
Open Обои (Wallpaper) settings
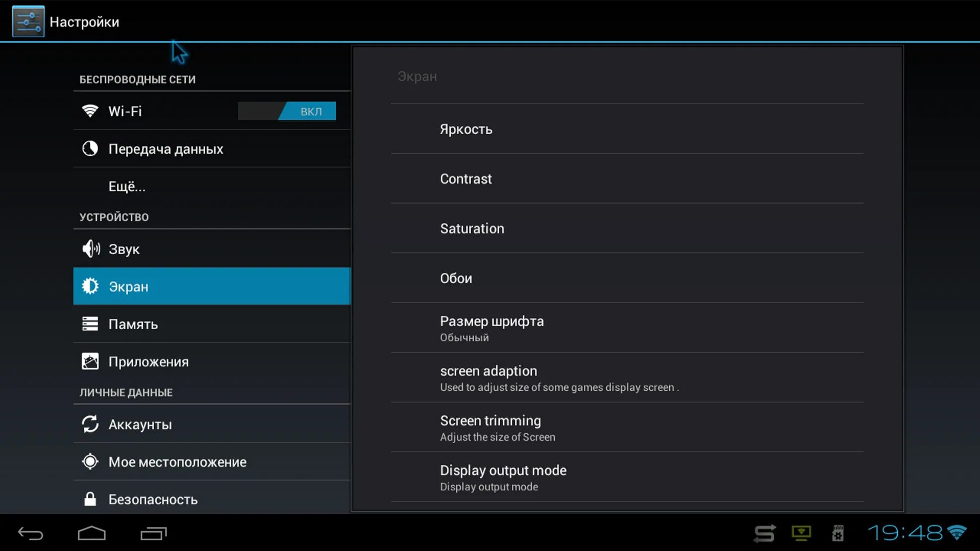pyautogui.click(x=456, y=278)
